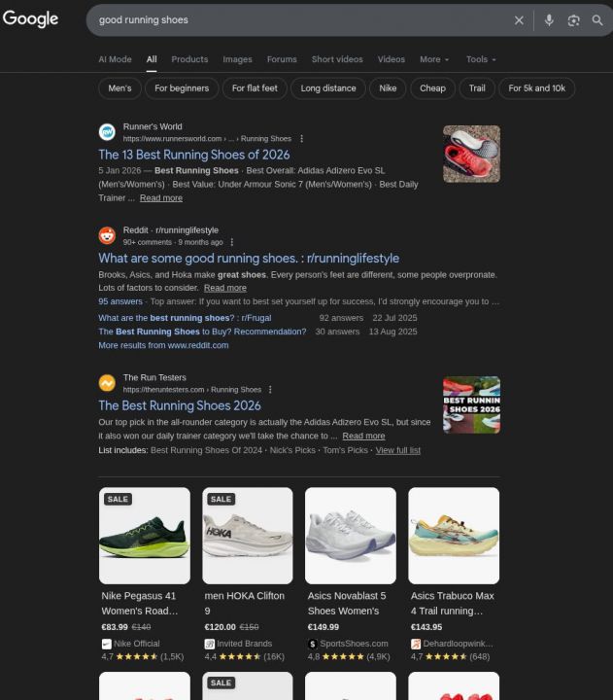
Task: Open the Tools dropdown
Action: pyautogui.click(x=481, y=59)
